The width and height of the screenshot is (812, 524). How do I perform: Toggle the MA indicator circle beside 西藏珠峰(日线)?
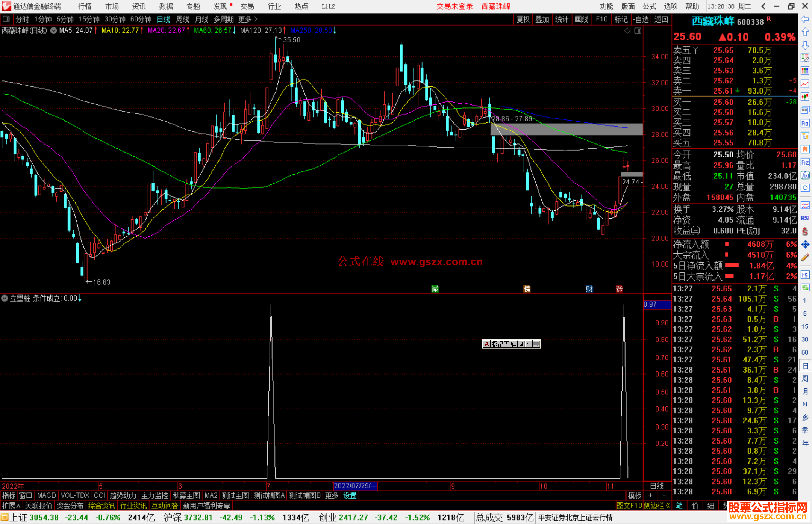[54, 30]
